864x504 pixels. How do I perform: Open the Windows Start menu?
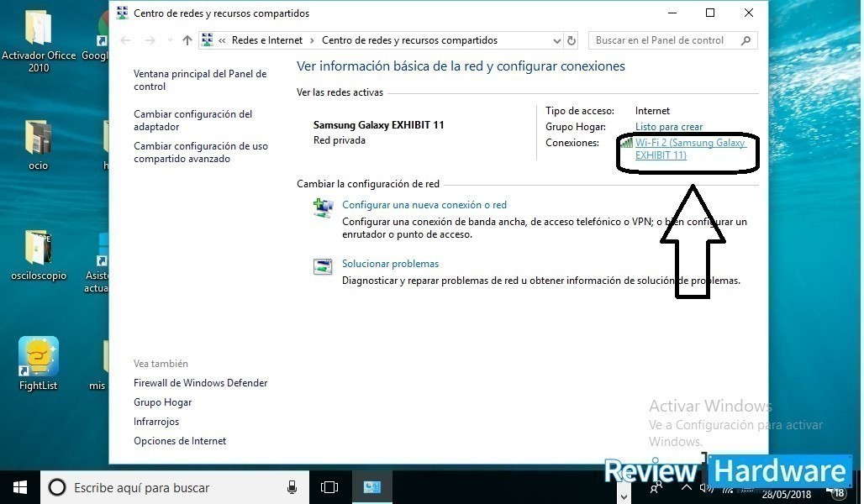point(20,487)
